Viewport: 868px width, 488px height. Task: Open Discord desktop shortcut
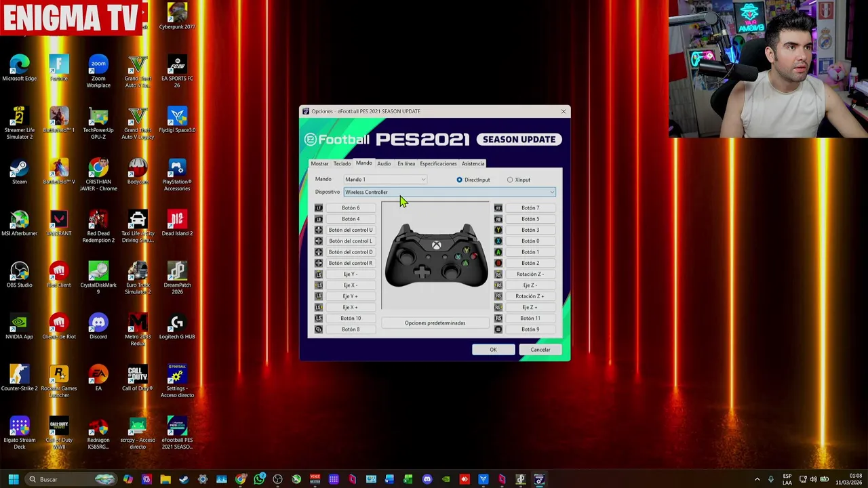pyautogui.click(x=98, y=327)
